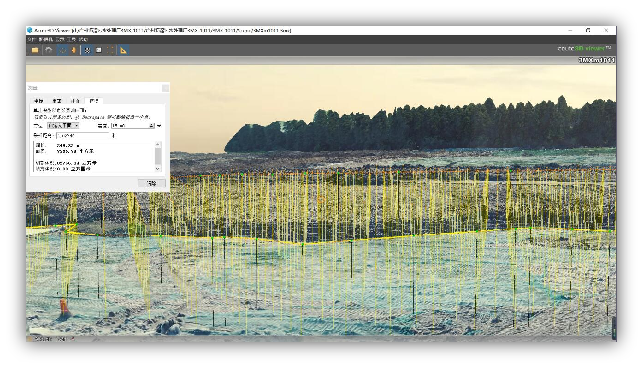Screen dimensions: 644x369
Task: Select the orbit navigation icon in toolbar
Action: [x=62, y=50]
